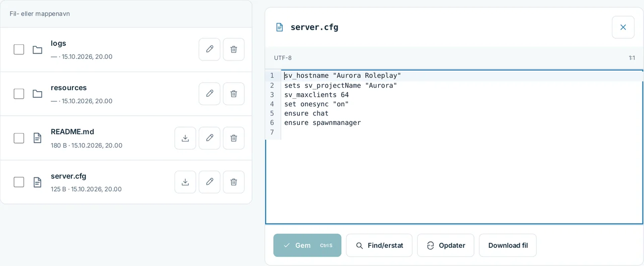The image size is (644, 266).
Task: Click the README.md document icon
Action: coord(37,138)
